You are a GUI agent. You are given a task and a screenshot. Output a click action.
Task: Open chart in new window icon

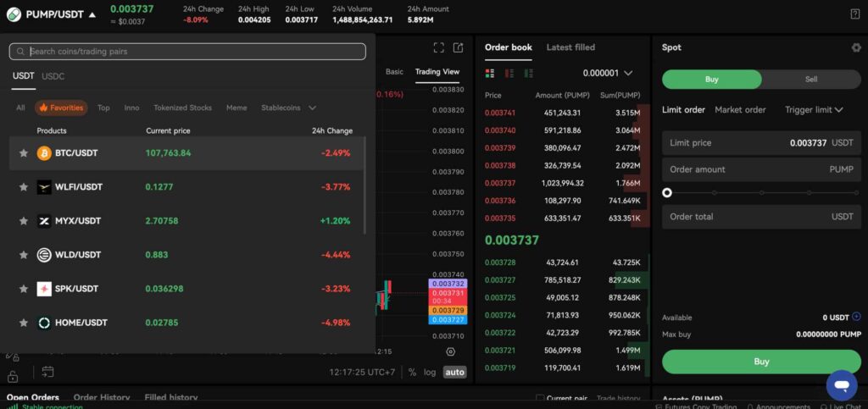tap(458, 47)
